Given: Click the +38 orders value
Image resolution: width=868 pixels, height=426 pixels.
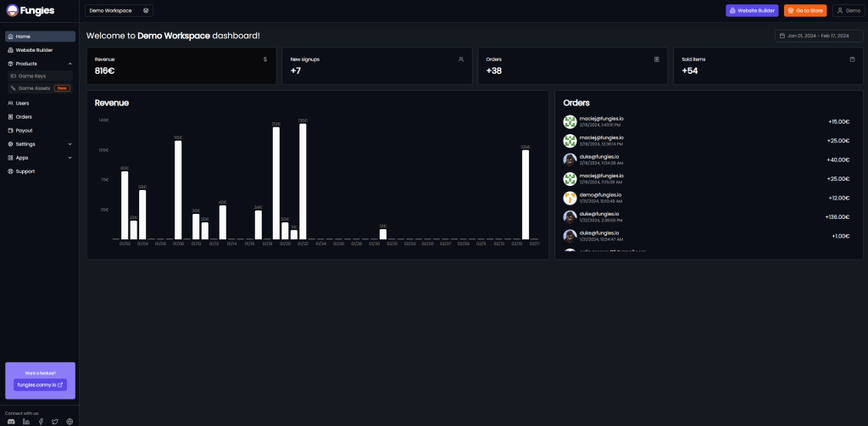Looking at the screenshot, I should (494, 71).
